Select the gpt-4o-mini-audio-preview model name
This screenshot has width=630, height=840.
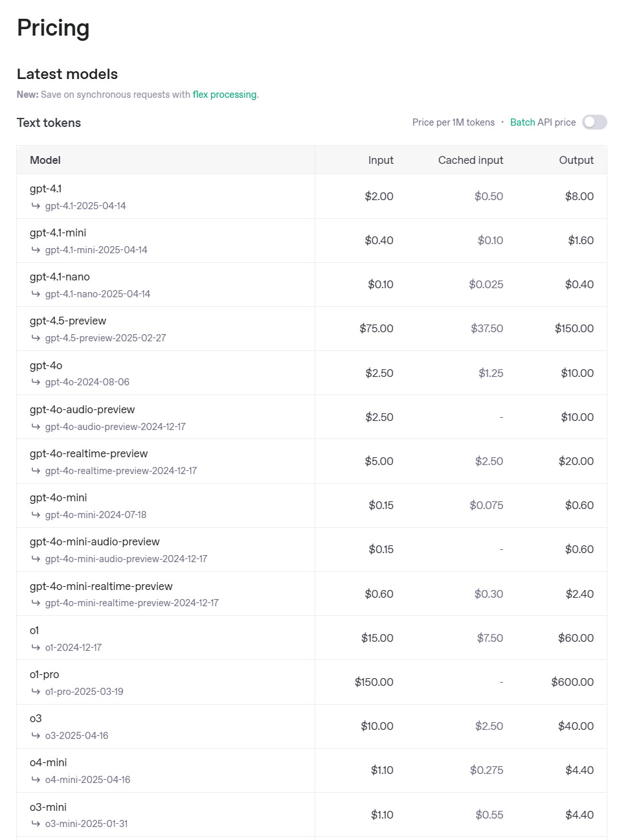coord(95,541)
